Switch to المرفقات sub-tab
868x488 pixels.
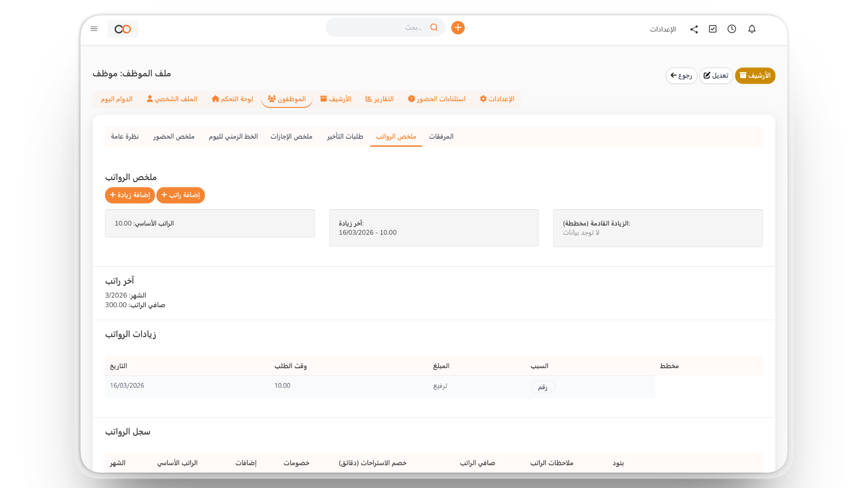[441, 136]
